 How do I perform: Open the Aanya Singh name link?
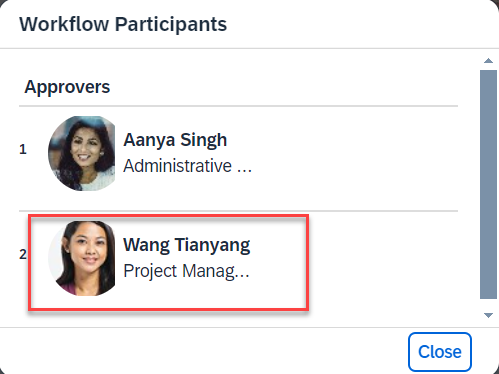(x=175, y=140)
